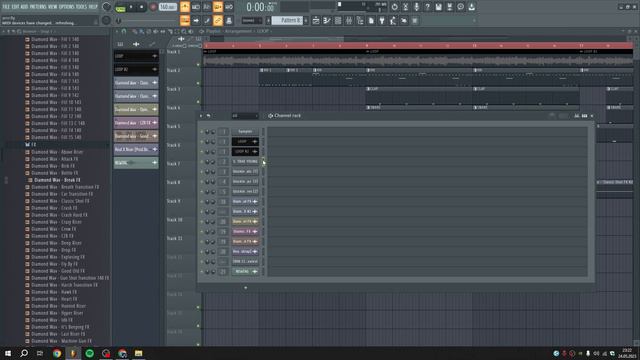The width and height of the screenshot is (640, 360).
Task: Mute the LOOP channel via its green LED
Action: (x=201, y=142)
